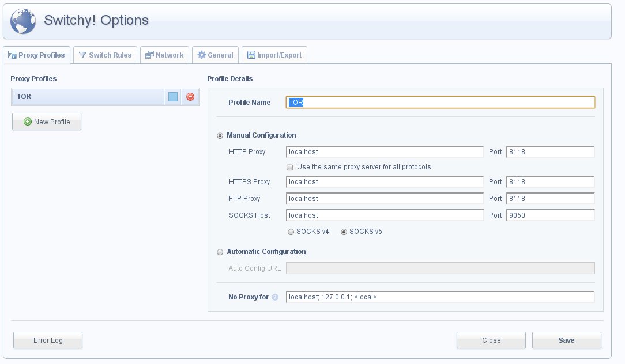
Task: Click the No Proxy for field
Action: click(440, 297)
